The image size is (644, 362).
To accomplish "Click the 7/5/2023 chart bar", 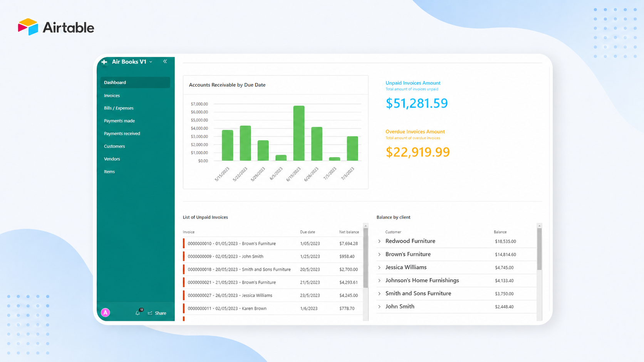I will pyautogui.click(x=335, y=159).
